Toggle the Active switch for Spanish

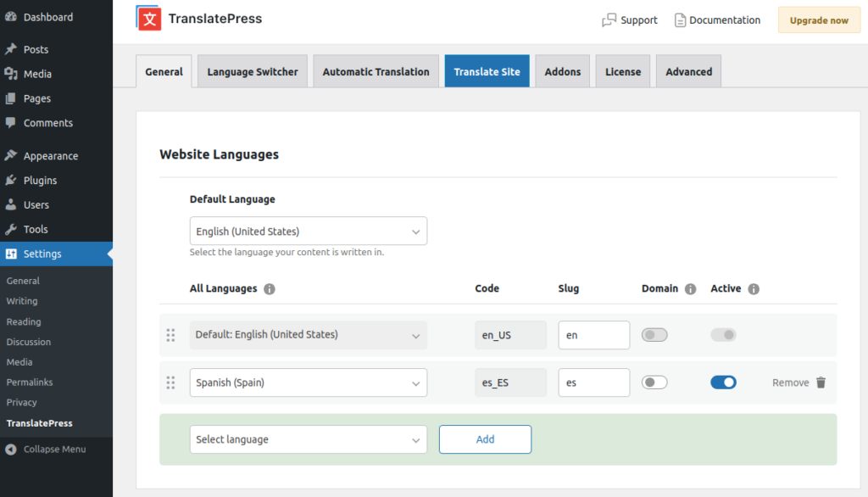point(723,383)
